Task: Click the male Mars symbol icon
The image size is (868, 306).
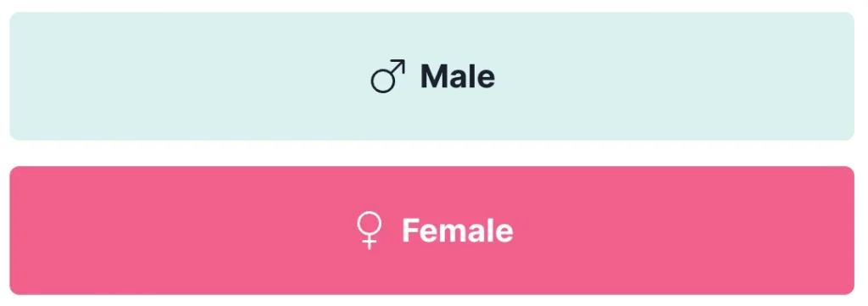Action: (x=387, y=75)
